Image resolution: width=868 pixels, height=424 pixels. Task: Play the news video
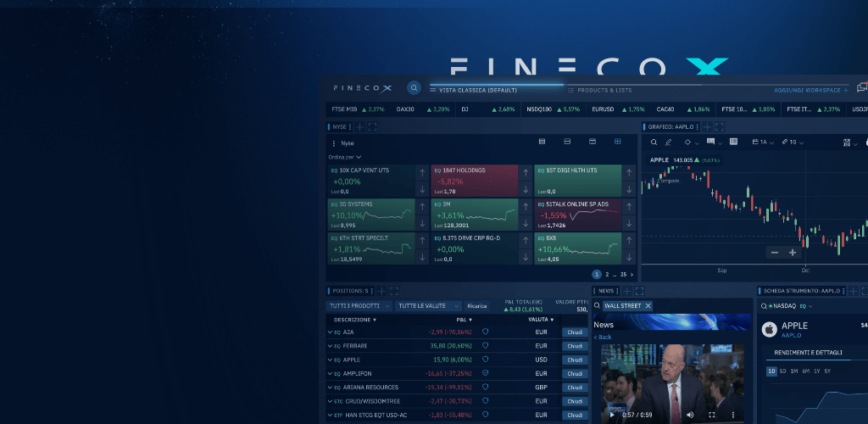tap(612, 415)
